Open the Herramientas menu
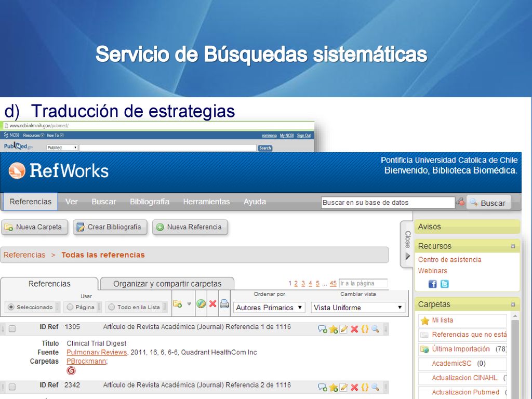The image size is (532, 399). coord(206,202)
